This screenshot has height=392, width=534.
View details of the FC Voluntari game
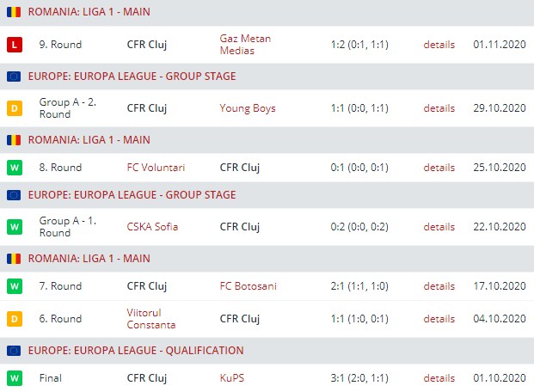click(x=439, y=168)
